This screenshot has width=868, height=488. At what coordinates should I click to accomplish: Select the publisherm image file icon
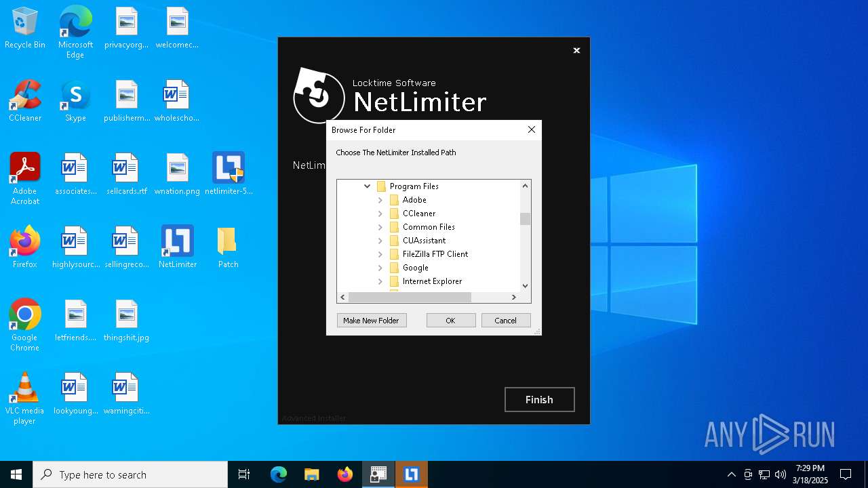(126, 102)
